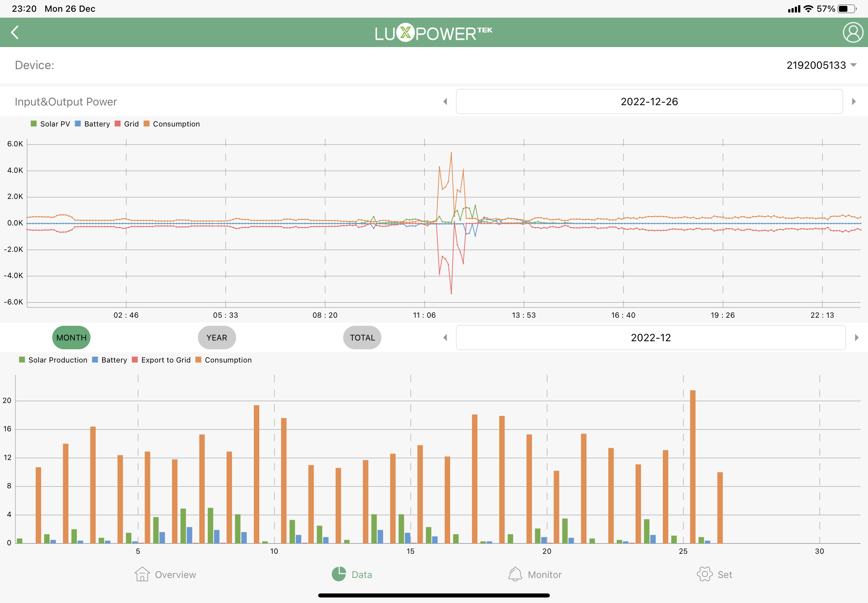Tap the Mon 26 Dec date in status bar
Screen dimensions: 868x603
coord(70,9)
